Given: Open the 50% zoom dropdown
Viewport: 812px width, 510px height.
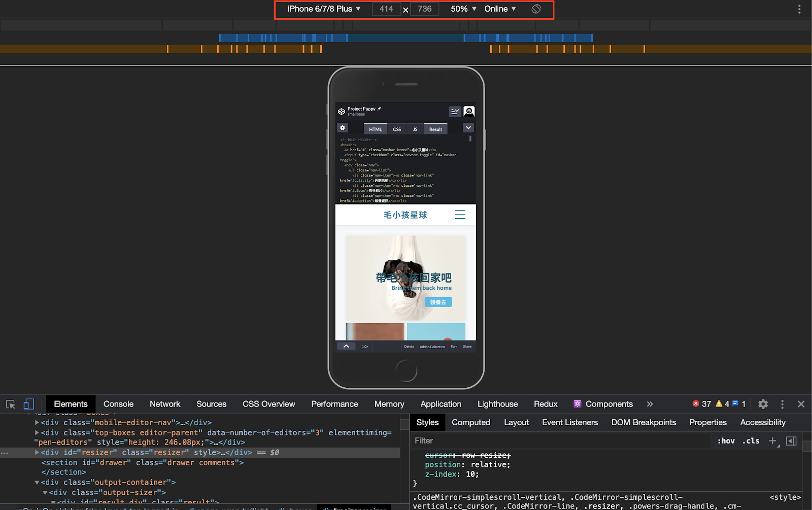Looking at the screenshot, I should point(463,9).
